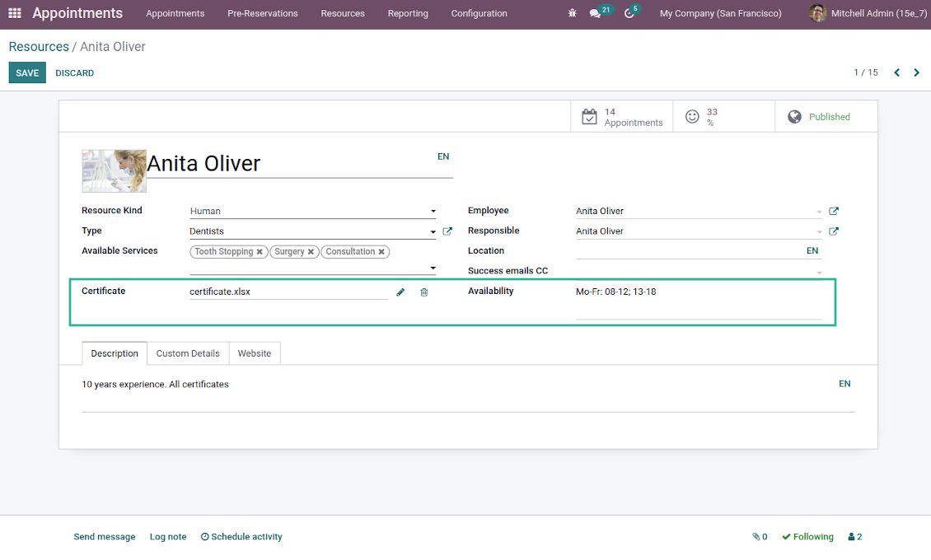Toggle Following subscription status
Viewport: 931px width, 560px height.
(x=807, y=537)
